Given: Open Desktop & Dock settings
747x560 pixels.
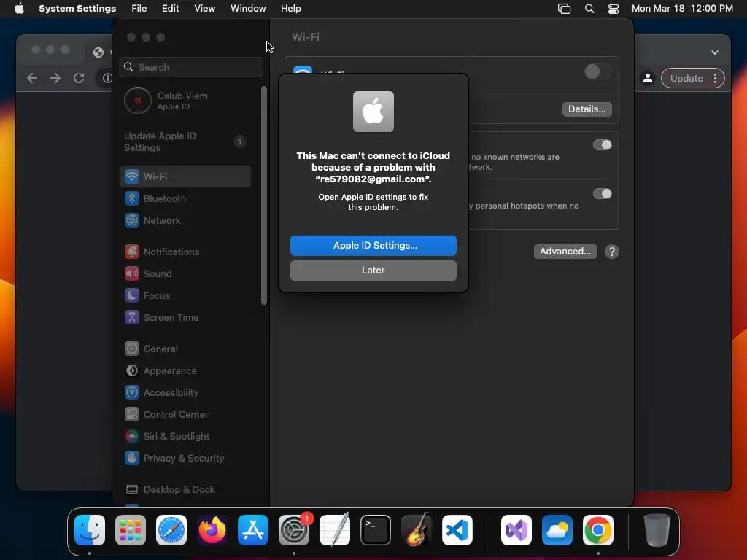Looking at the screenshot, I should coord(185,490).
